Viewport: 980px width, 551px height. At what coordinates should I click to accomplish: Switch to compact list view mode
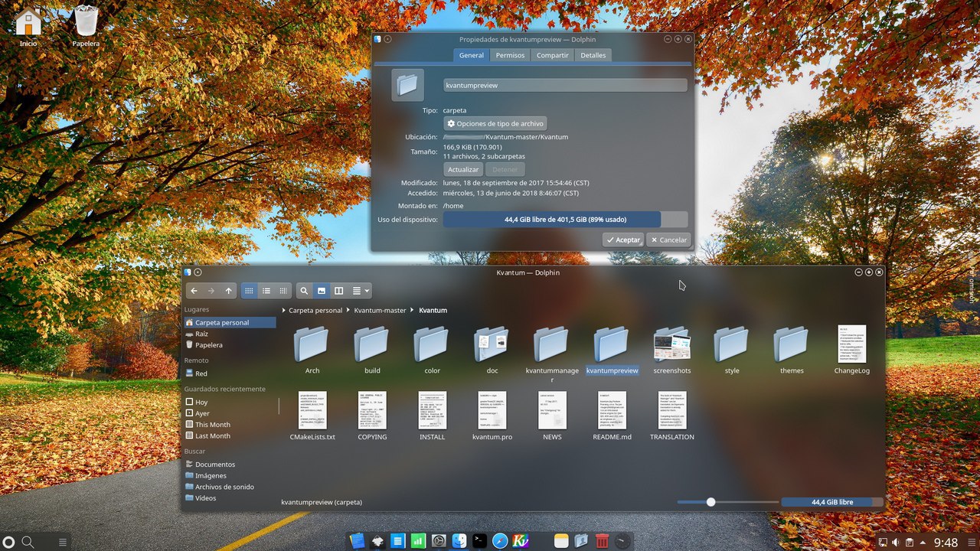(x=266, y=291)
